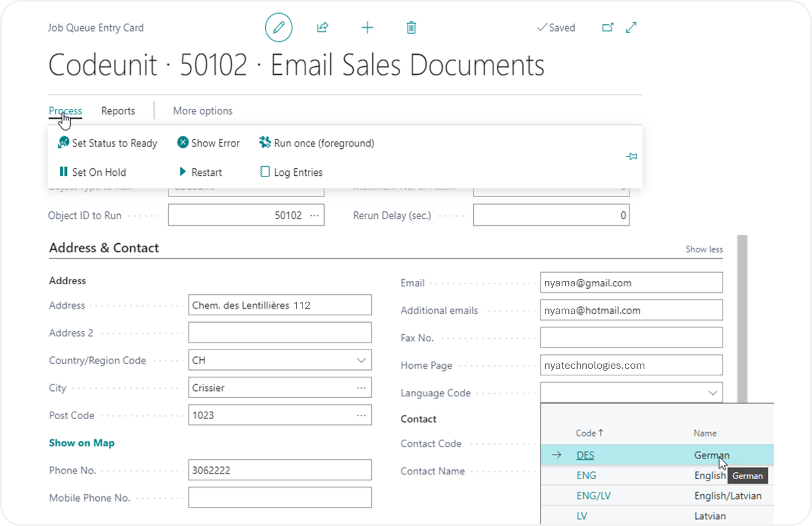812x526 pixels.
Task: Click Rerun Delay (sec.) field
Action: (x=551, y=215)
